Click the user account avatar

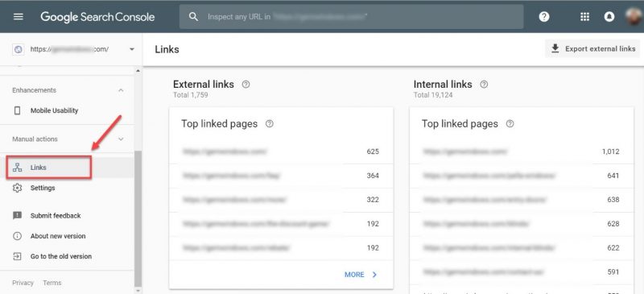634,17
